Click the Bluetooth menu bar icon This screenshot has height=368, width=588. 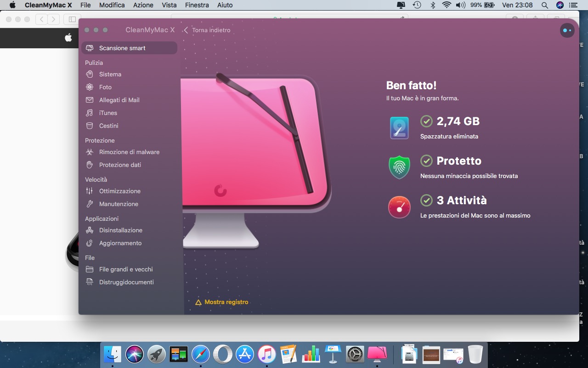pos(432,5)
